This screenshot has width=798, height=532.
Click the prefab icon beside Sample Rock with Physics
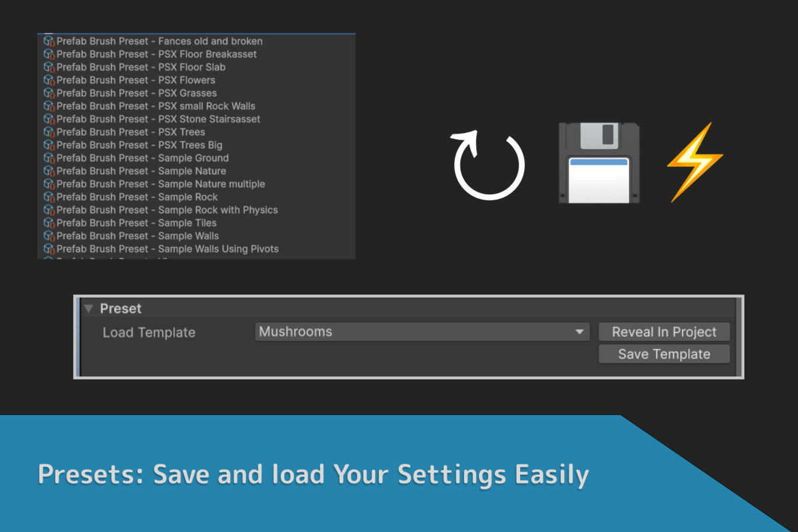[49, 210]
